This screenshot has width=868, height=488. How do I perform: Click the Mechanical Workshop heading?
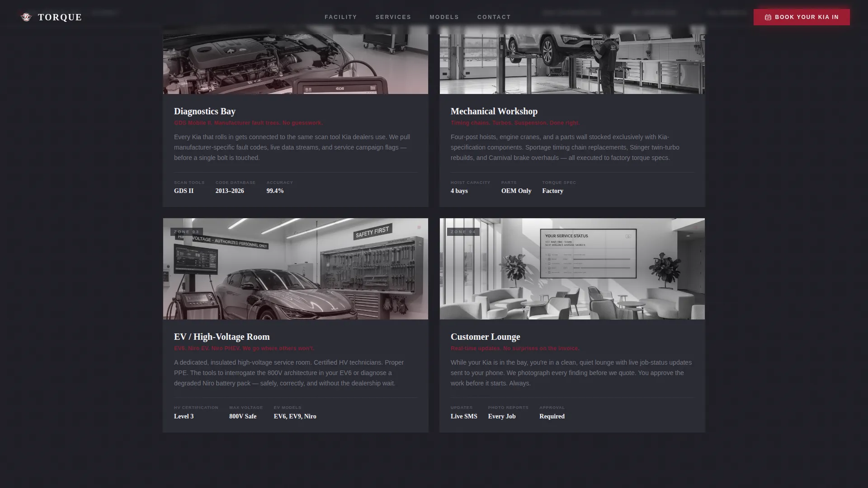tap(494, 111)
